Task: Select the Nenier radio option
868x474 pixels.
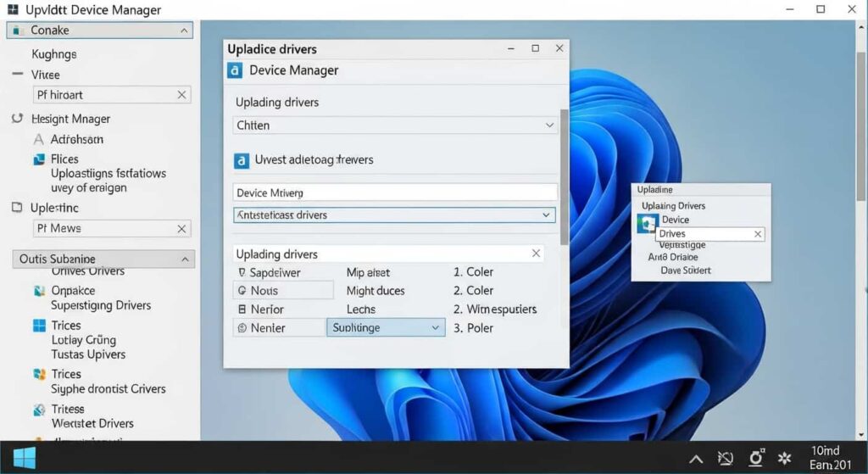Action: (x=242, y=328)
